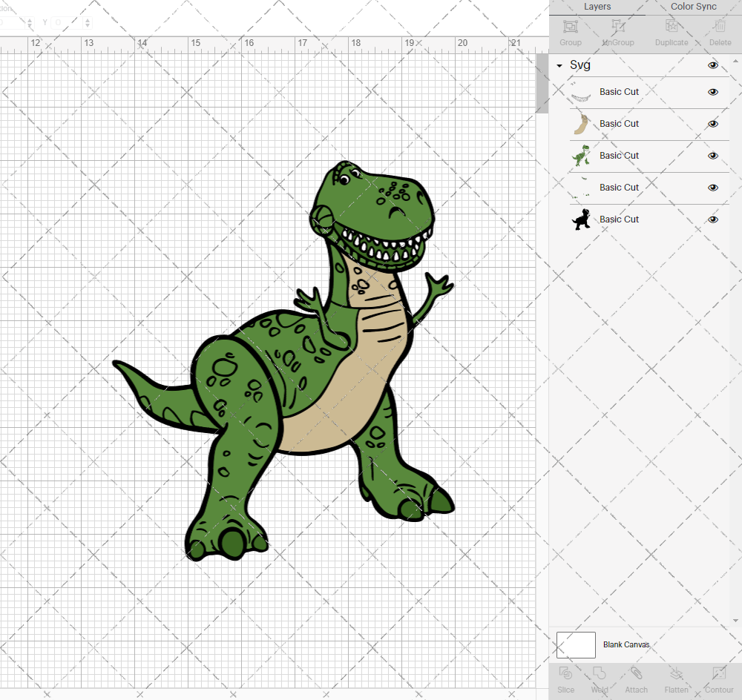Hide the teeth Basic Cut layer
Image resolution: width=742 pixels, height=700 pixels.
point(712,92)
